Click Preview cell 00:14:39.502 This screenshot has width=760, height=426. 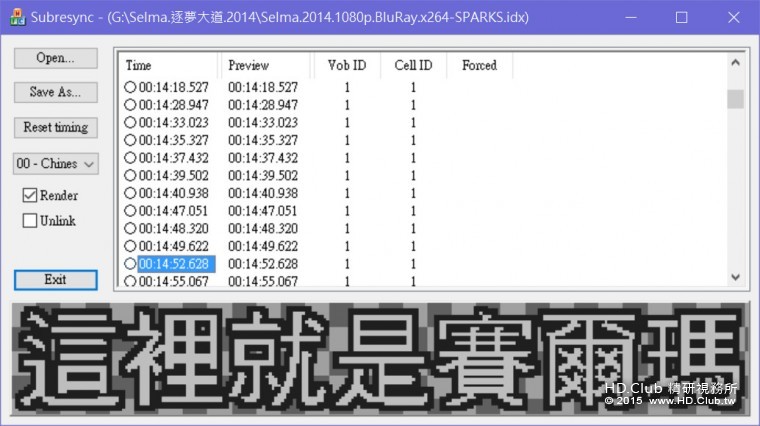pyautogui.click(x=263, y=175)
